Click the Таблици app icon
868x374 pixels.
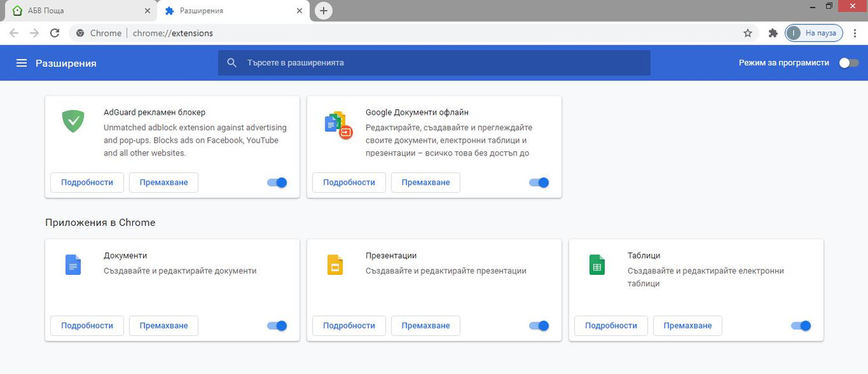pyautogui.click(x=597, y=265)
